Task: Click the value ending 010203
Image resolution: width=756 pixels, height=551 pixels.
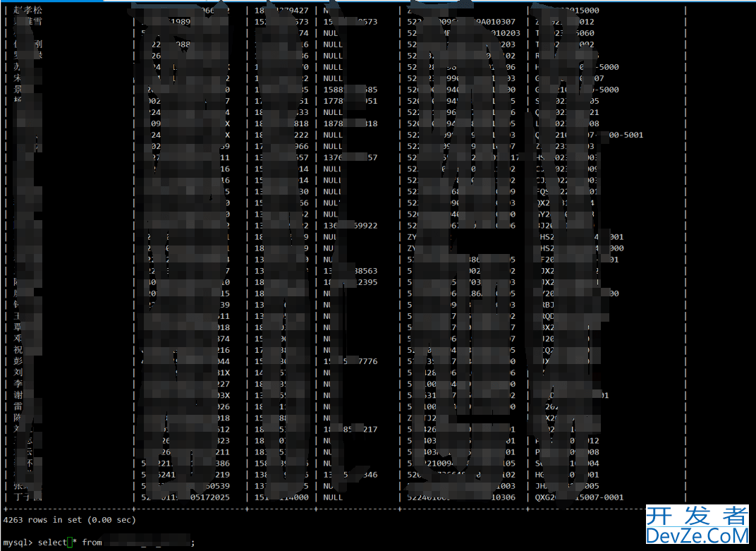Action: coord(464,33)
